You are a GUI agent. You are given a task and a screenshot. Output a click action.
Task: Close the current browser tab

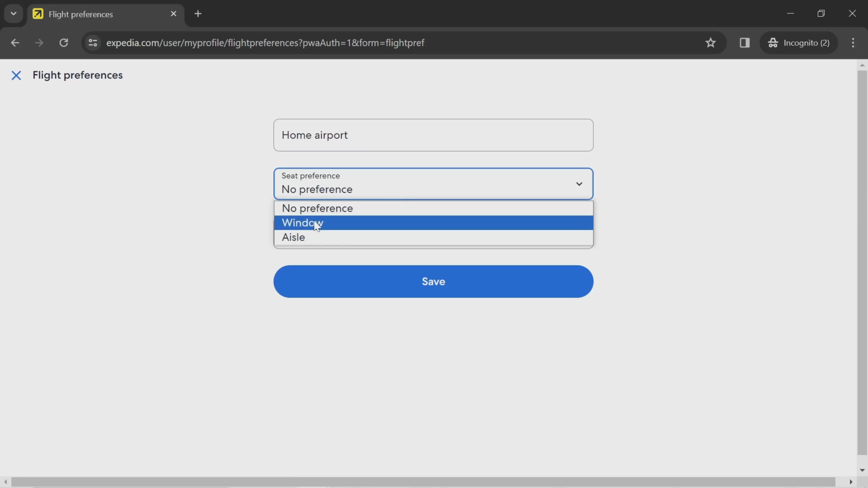pos(173,13)
